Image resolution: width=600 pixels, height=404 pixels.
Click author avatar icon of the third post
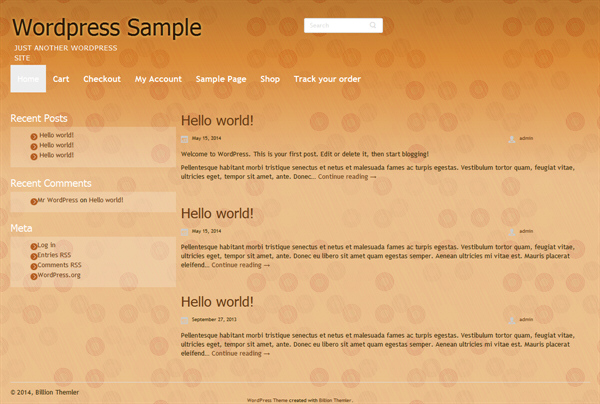pos(512,320)
